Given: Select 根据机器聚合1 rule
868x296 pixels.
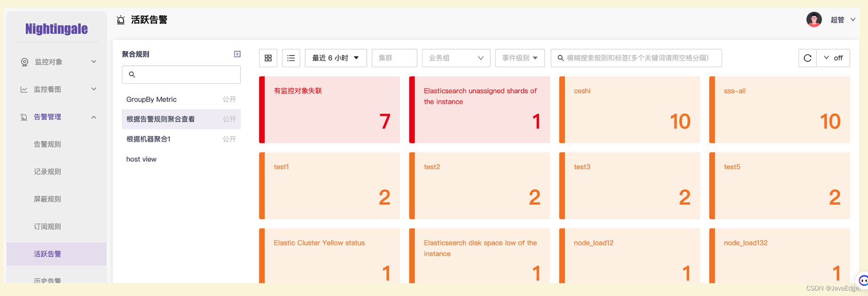Looking at the screenshot, I should [181, 139].
